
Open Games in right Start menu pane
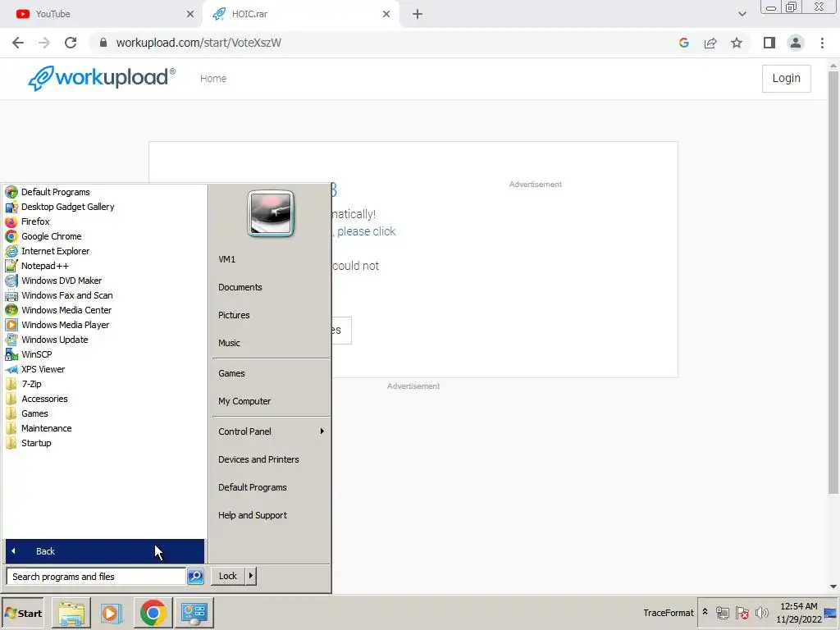231,373
